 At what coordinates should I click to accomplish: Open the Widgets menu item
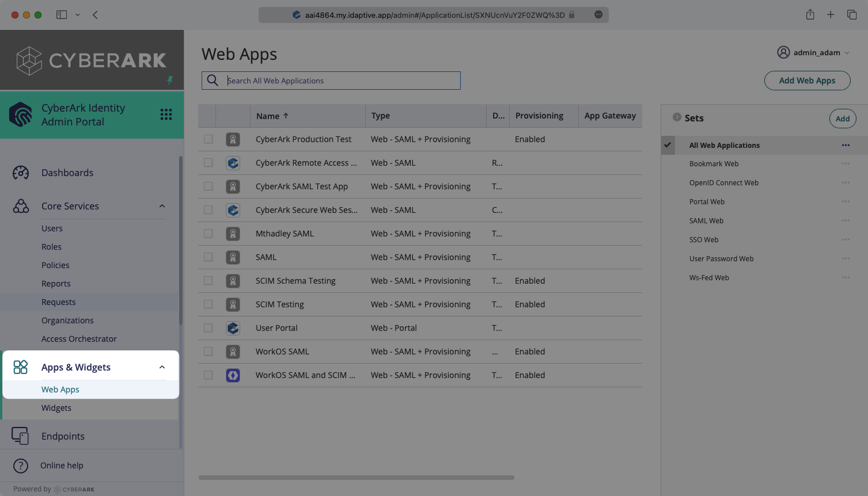pyautogui.click(x=56, y=408)
